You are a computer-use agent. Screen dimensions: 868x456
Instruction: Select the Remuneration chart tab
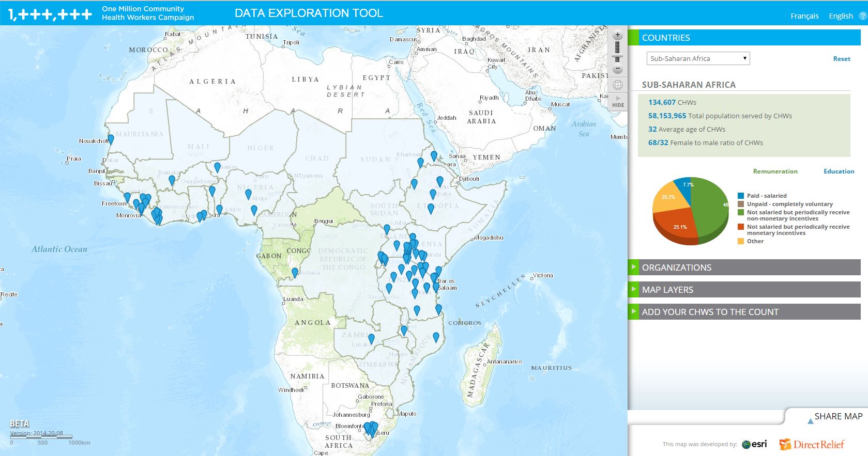click(775, 171)
